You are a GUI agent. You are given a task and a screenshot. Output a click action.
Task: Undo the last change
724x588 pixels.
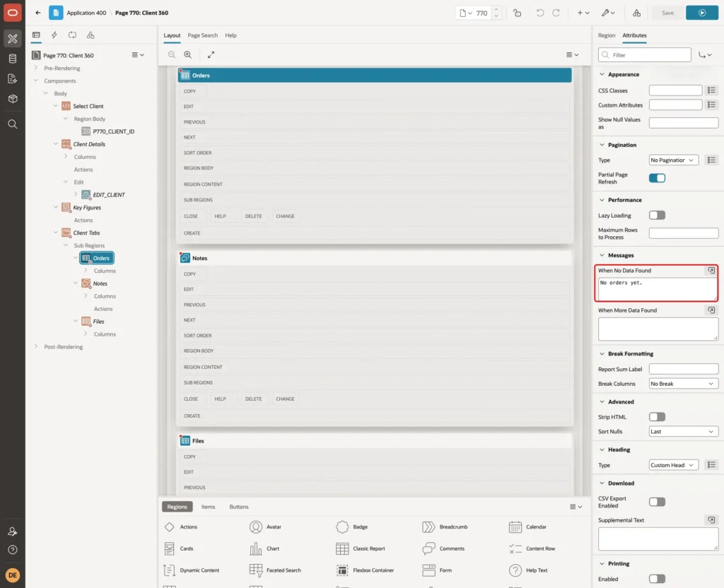[x=539, y=13]
